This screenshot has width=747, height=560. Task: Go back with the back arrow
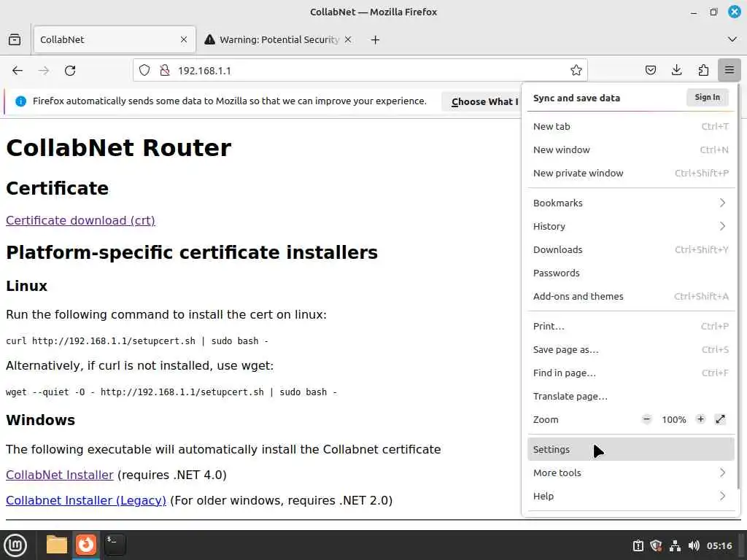(x=18, y=71)
